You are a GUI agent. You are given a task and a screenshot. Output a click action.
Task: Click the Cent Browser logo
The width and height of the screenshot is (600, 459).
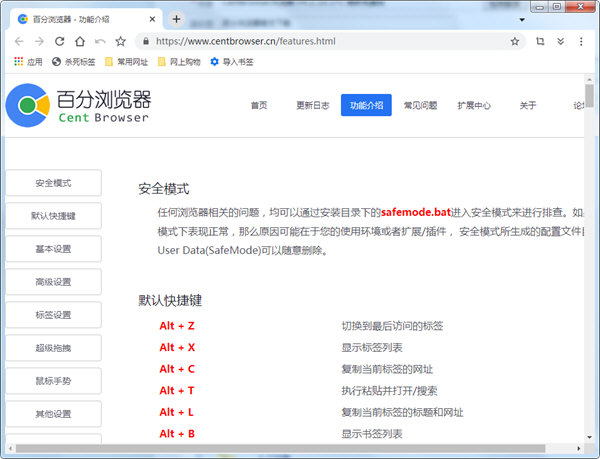click(x=78, y=105)
